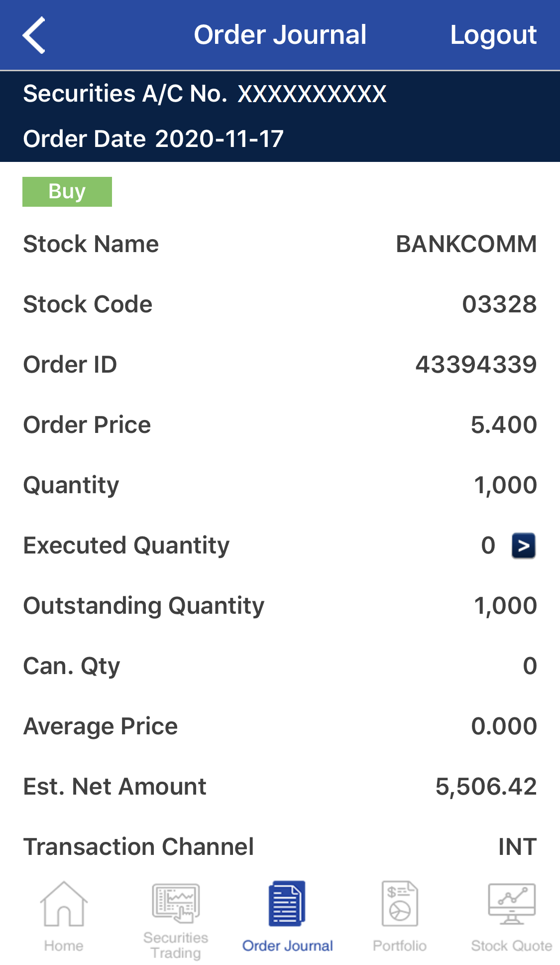Image resolution: width=560 pixels, height=965 pixels.
Task: Open the Portfolio icon
Action: (x=400, y=903)
